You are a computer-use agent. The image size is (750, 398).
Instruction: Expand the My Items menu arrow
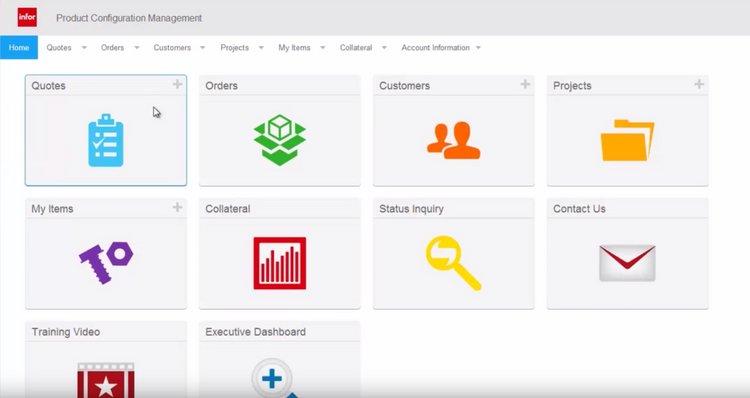(x=322, y=48)
